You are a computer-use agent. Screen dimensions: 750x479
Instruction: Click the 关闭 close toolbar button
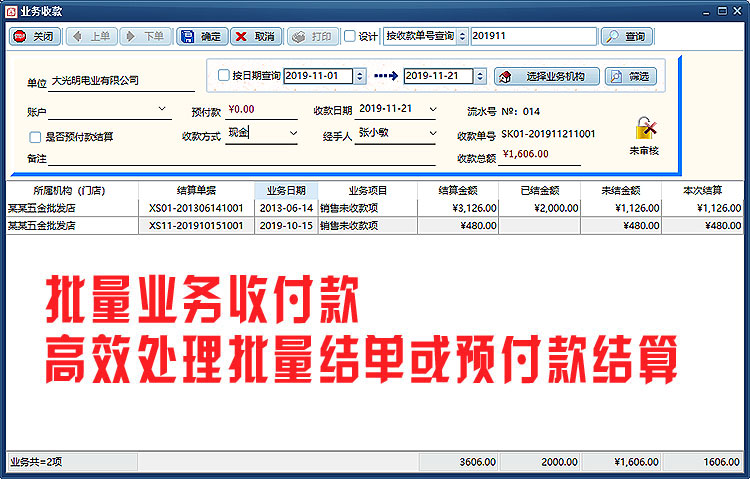[x=34, y=36]
